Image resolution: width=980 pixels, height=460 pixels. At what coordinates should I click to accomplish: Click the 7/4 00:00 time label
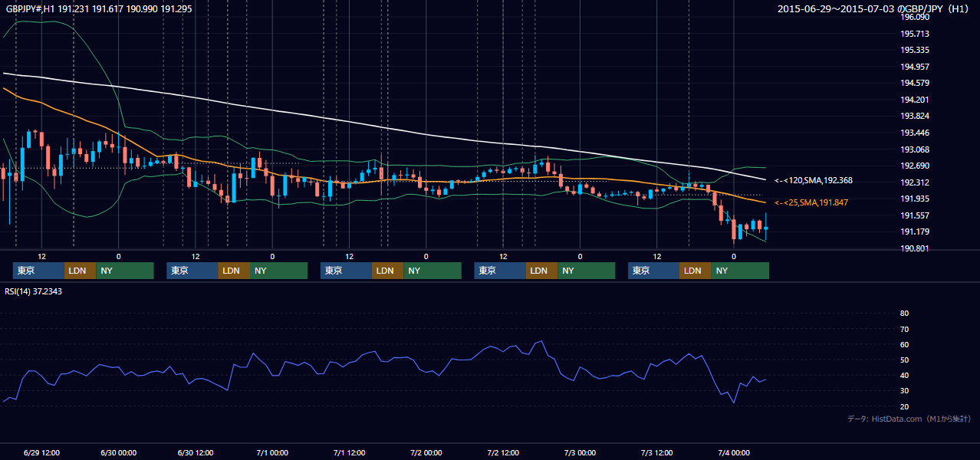[733, 452]
